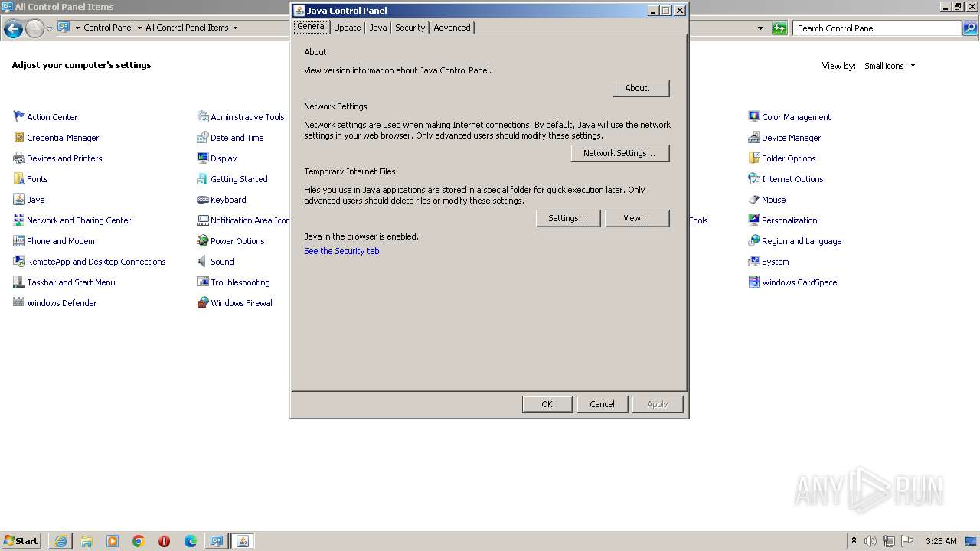Show hidden tray icons arrow

[854, 541]
